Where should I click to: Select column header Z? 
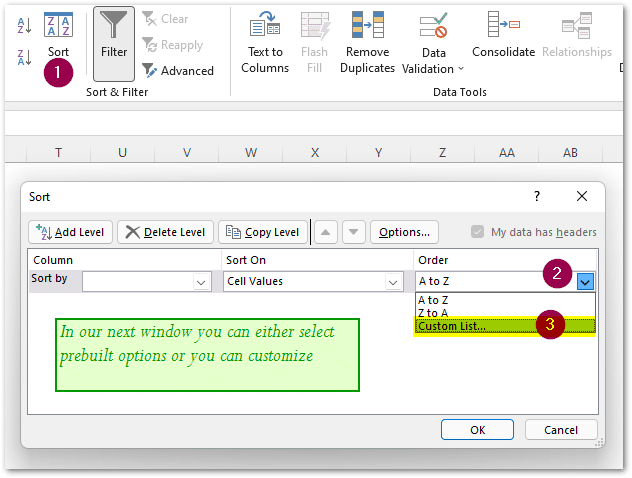click(442, 152)
